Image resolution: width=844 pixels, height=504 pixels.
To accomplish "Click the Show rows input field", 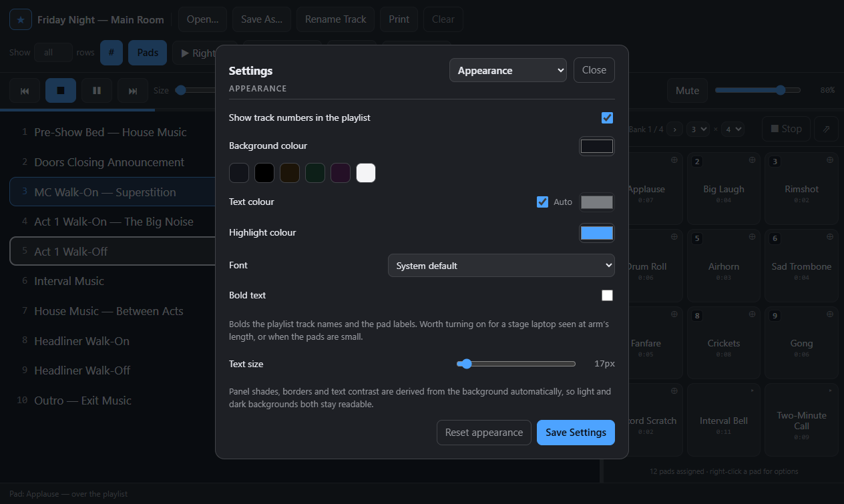I will 53,53.
